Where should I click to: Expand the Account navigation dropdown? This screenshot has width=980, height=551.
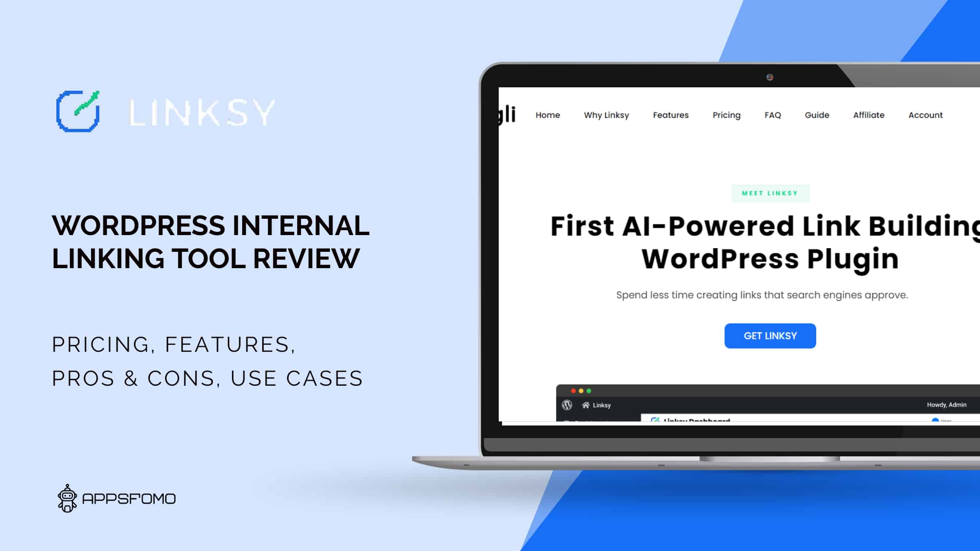[925, 114]
